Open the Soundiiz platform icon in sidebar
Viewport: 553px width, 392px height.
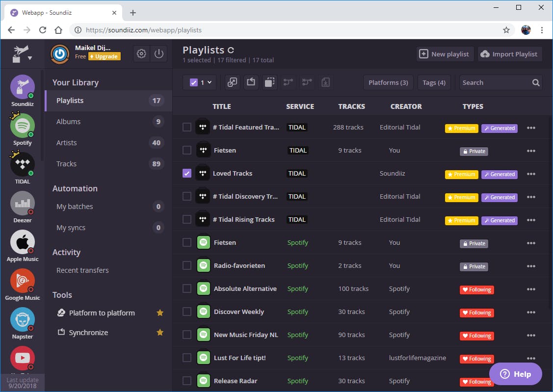22,87
